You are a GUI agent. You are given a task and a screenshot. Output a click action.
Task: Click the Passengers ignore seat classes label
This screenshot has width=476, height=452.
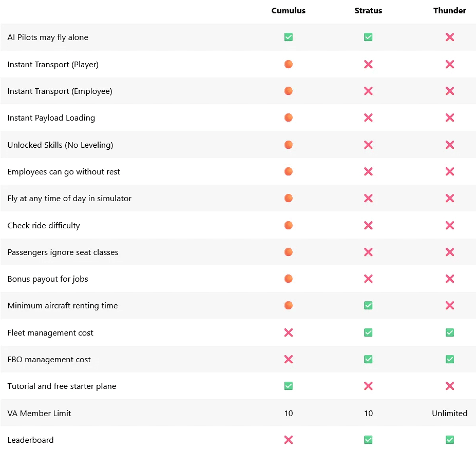63,252
